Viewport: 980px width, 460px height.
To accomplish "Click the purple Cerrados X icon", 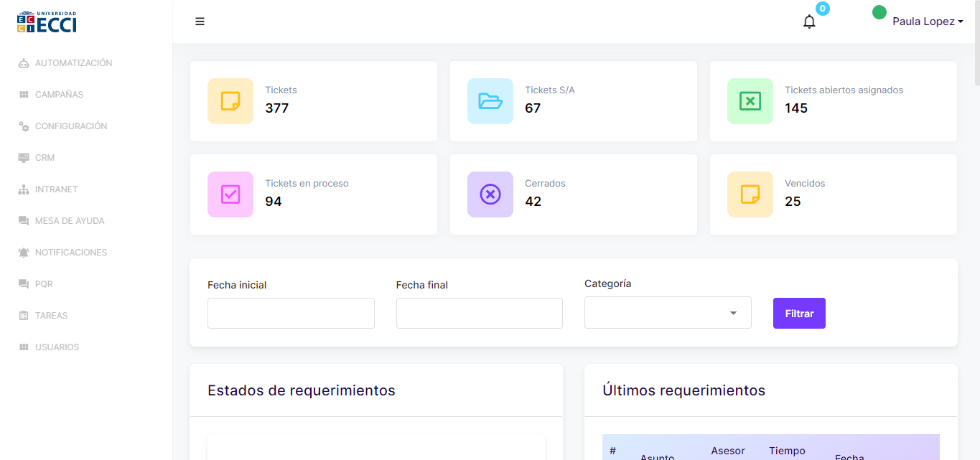I will tap(490, 194).
